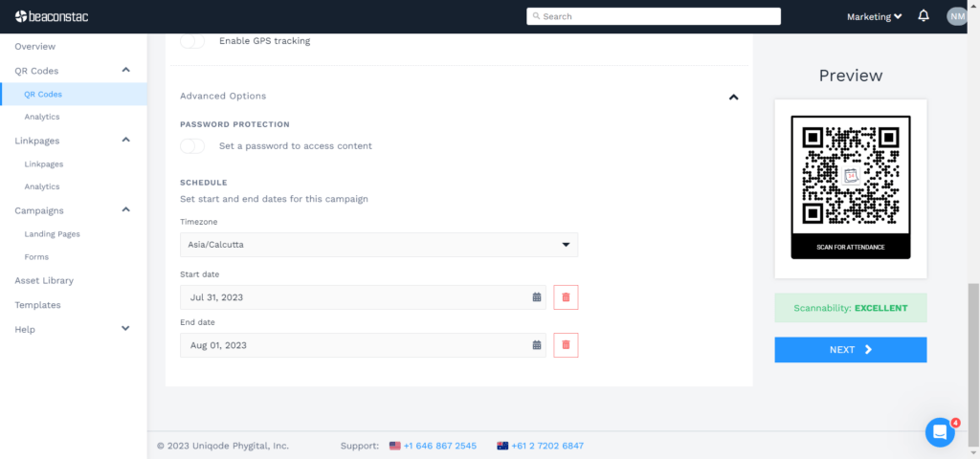The height and width of the screenshot is (459, 980).
Task: Collapse the Advanced Options section
Action: click(x=734, y=97)
